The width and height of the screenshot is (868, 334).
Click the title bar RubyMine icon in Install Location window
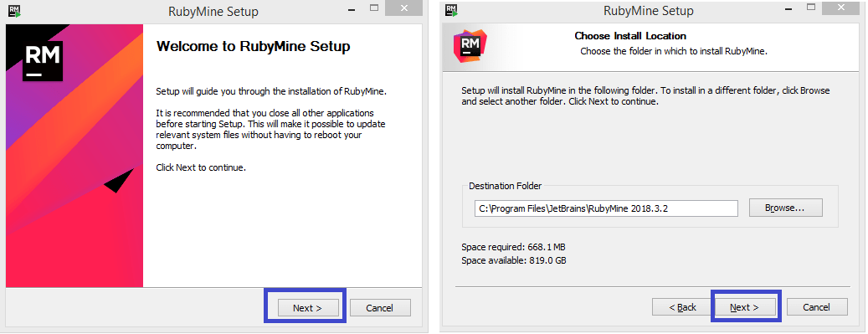click(x=451, y=10)
